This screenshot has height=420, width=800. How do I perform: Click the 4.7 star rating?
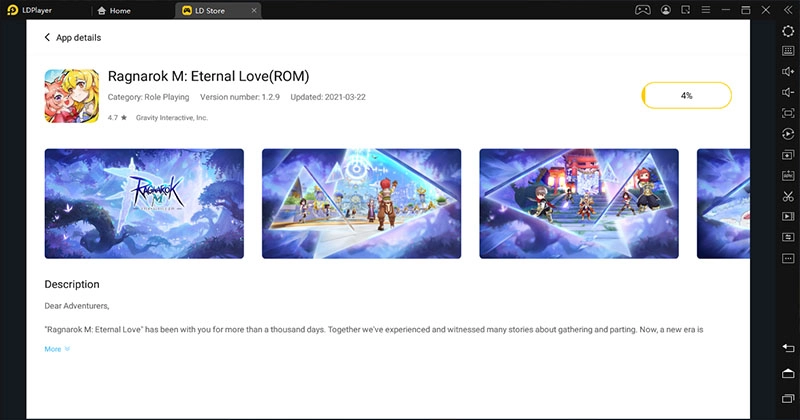(117, 117)
